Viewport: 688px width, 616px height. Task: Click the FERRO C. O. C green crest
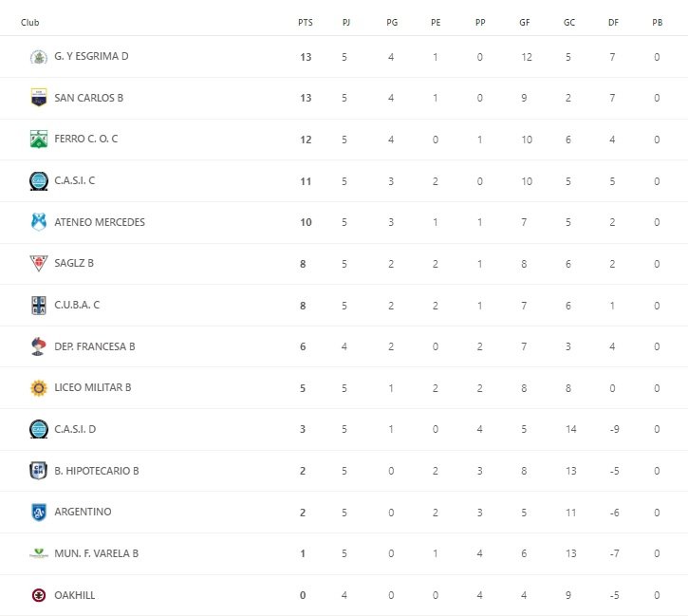tap(38, 139)
